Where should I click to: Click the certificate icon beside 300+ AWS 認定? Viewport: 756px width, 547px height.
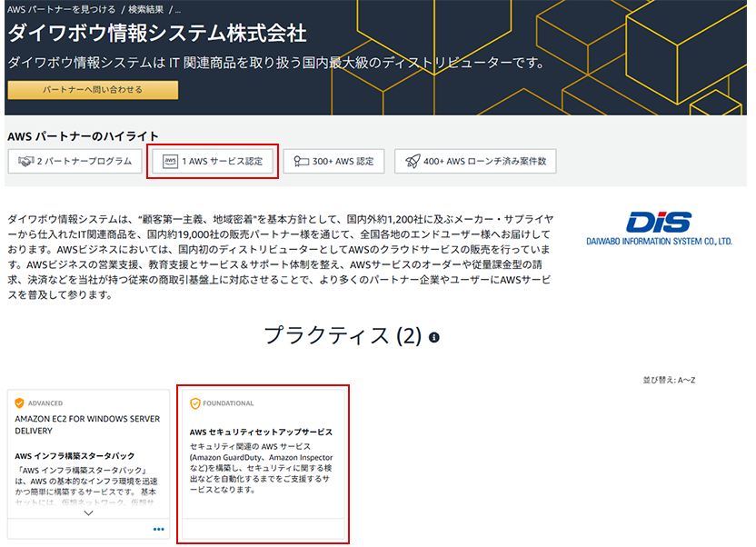click(300, 162)
